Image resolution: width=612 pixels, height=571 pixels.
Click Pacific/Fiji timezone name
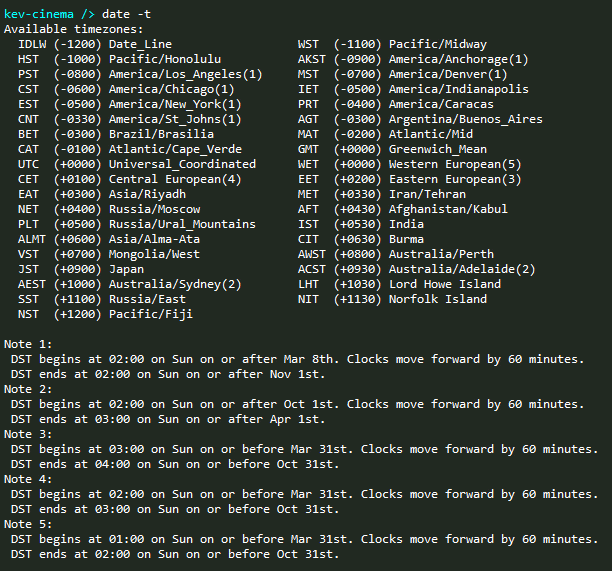tap(151, 314)
